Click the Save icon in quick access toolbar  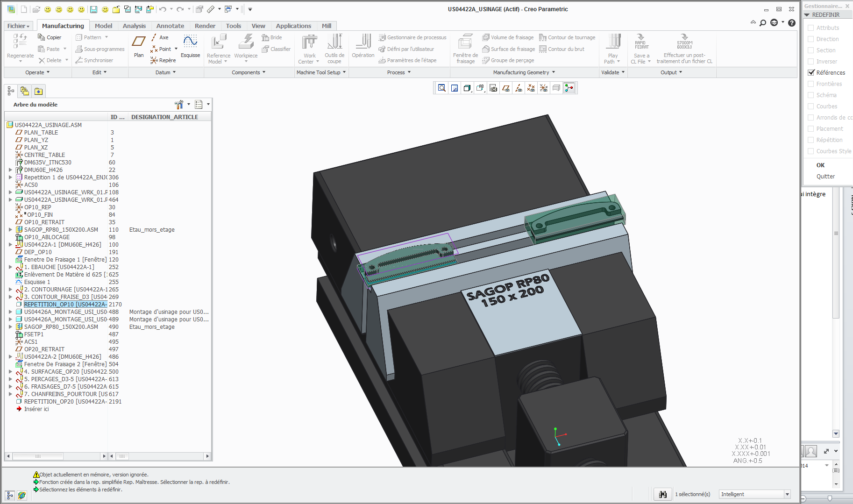coord(93,9)
